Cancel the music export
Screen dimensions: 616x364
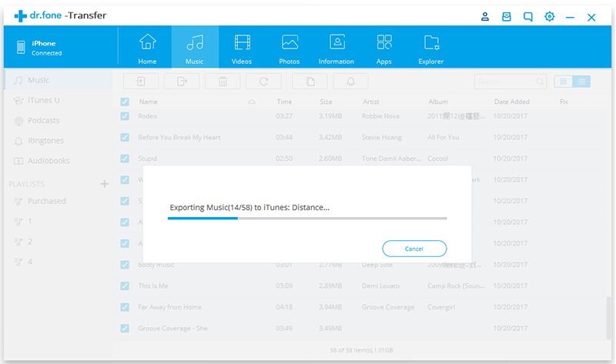414,249
